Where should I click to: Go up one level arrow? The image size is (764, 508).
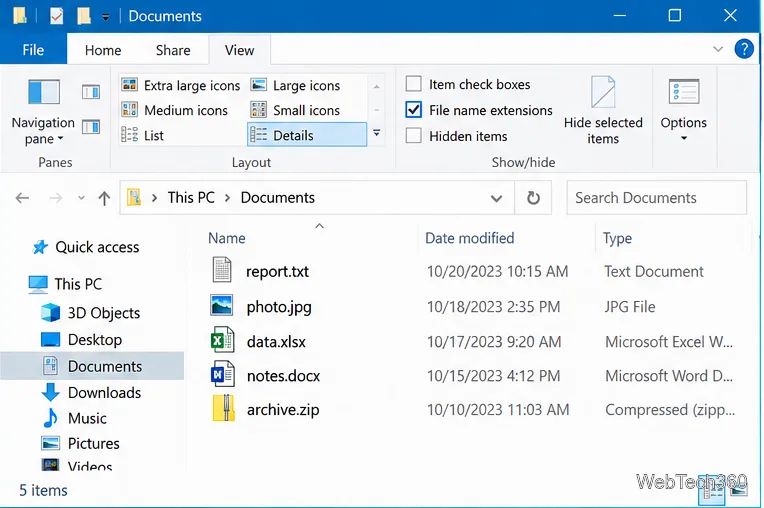point(104,198)
